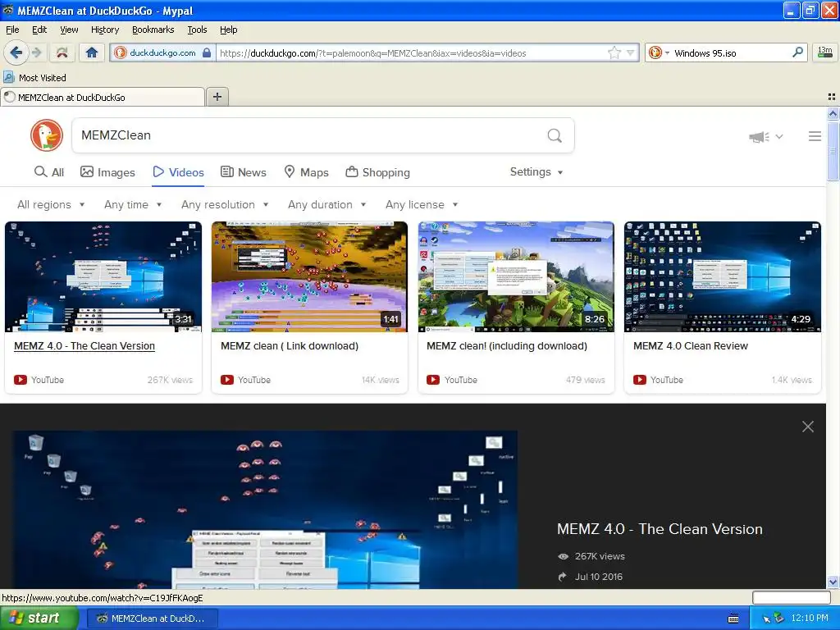Switch to Shopping results
The height and width of the screenshot is (630, 840).
point(378,172)
